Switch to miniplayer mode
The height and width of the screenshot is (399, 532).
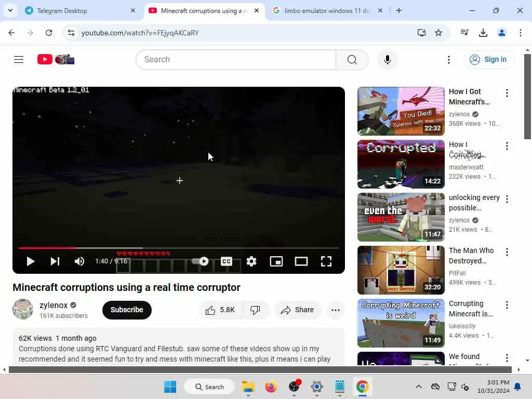(x=276, y=261)
